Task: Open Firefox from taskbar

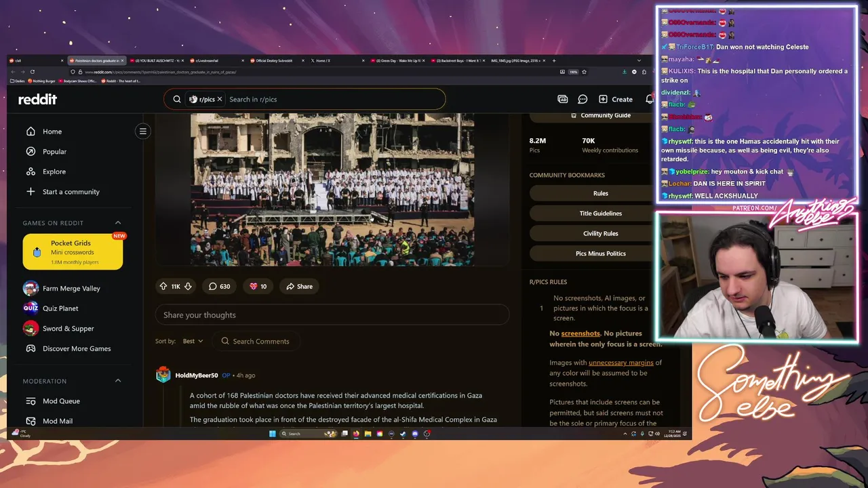Action: [356, 434]
